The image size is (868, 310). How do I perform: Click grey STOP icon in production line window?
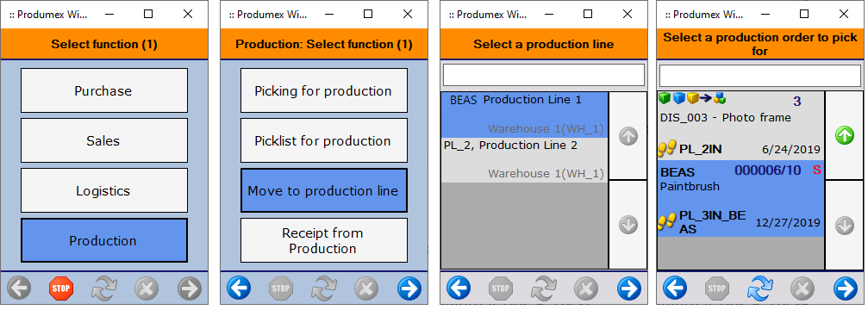pyautogui.click(x=501, y=288)
